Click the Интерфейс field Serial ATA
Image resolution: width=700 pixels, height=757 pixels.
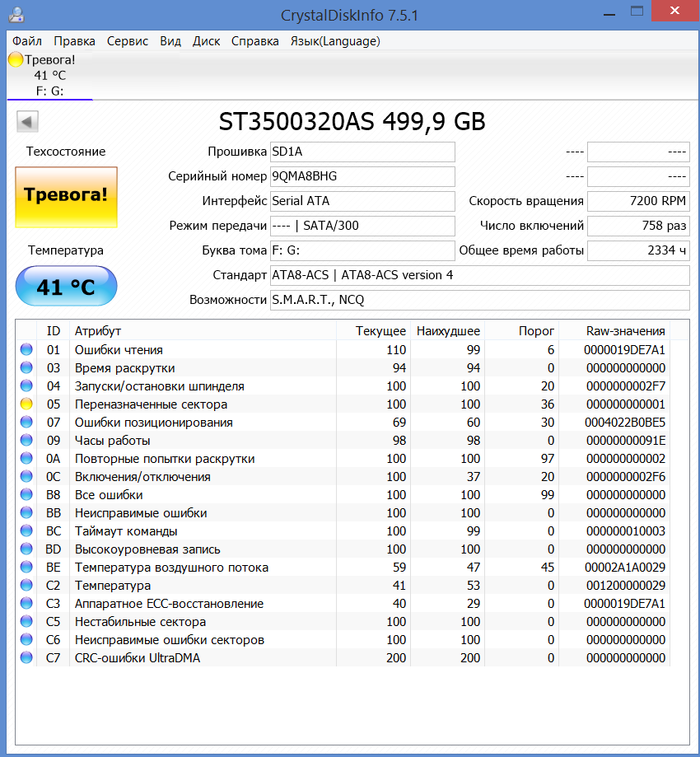click(x=362, y=201)
